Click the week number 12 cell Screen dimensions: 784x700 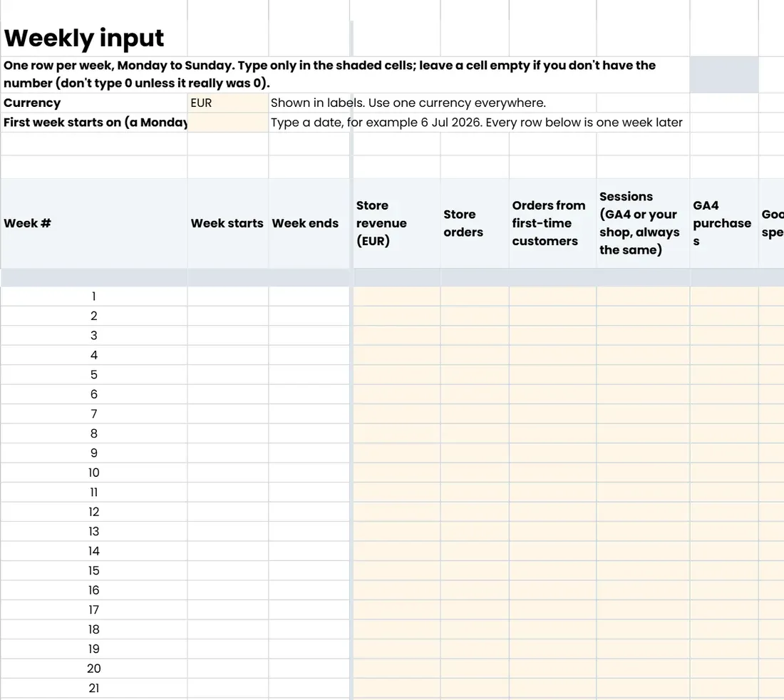(94, 512)
